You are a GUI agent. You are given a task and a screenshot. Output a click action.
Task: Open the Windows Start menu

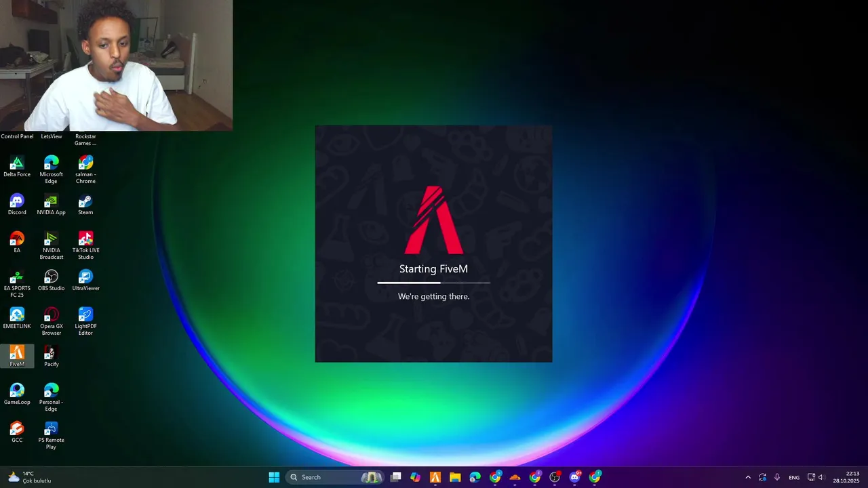pyautogui.click(x=274, y=477)
